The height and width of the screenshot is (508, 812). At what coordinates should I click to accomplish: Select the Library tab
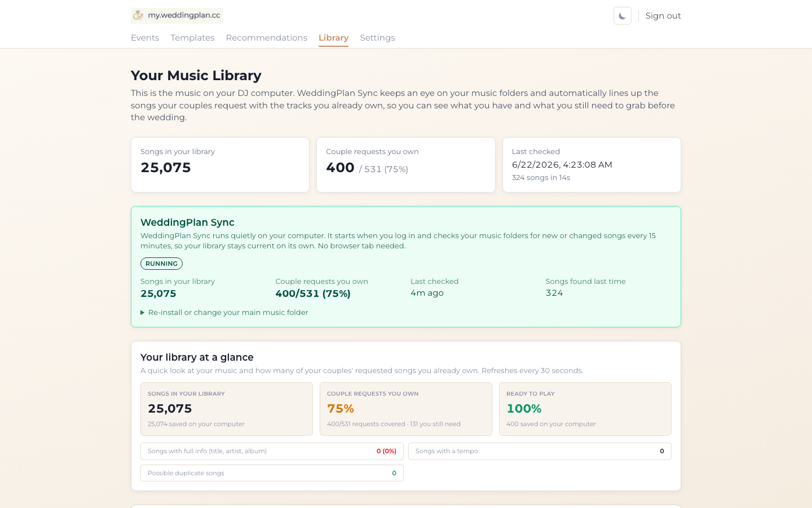[x=333, y=38]
